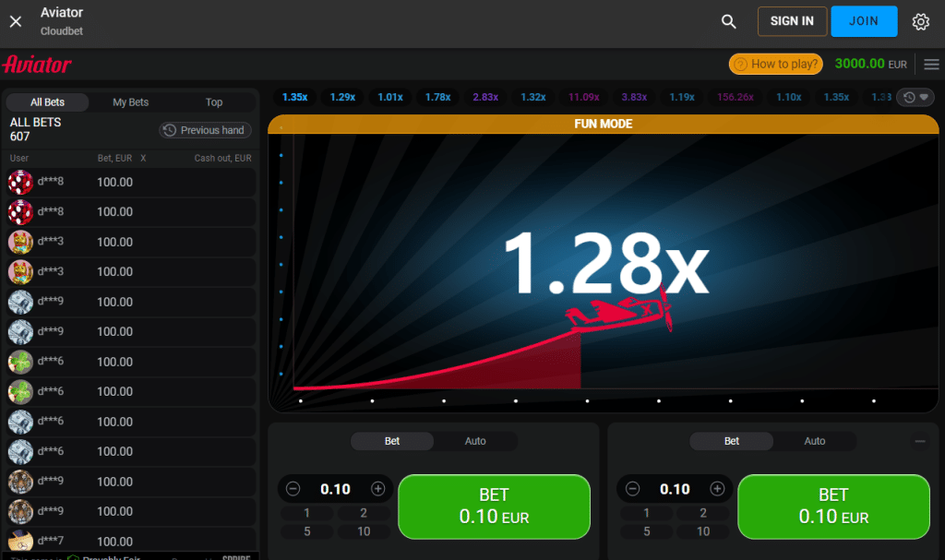This screenshot has height=560, width=945.
Task: Click the money avatar in the d***9 row below d***3
Action: coord(20,302)
